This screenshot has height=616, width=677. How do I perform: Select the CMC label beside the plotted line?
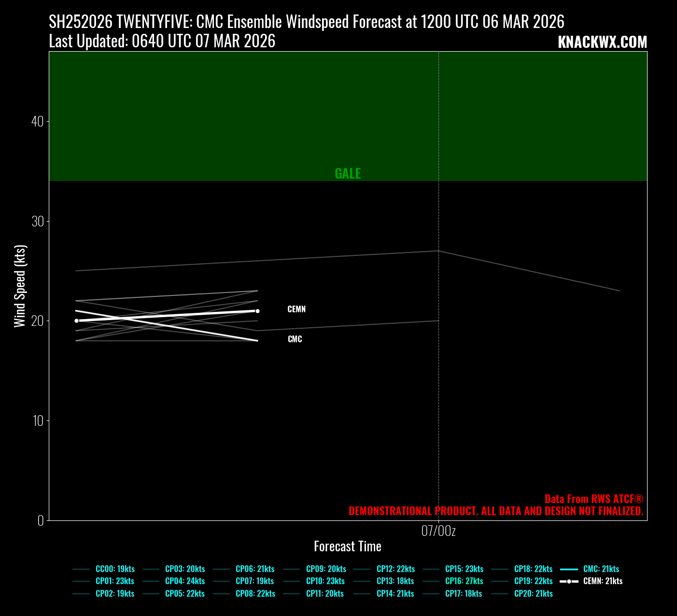tap(295, 339)
